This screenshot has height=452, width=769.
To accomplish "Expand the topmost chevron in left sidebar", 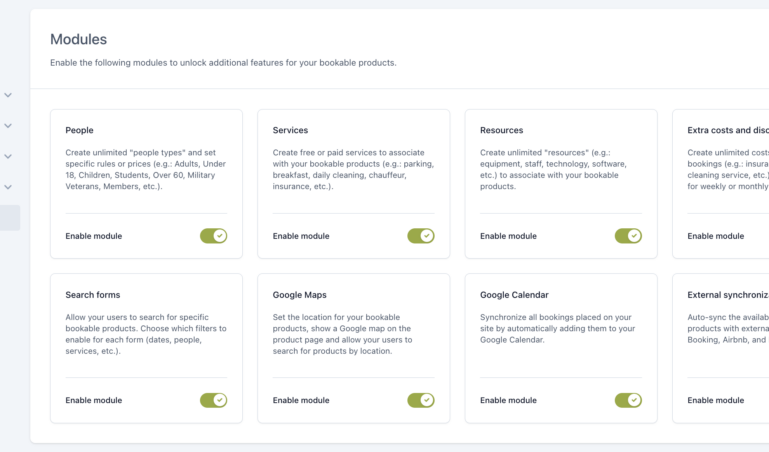I will click(8, 95).
